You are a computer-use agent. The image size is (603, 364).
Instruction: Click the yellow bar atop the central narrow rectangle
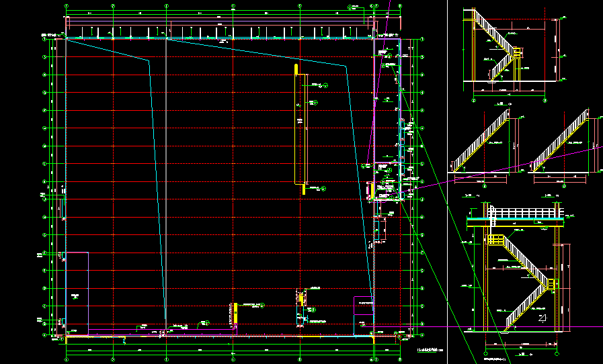(294, 69)
